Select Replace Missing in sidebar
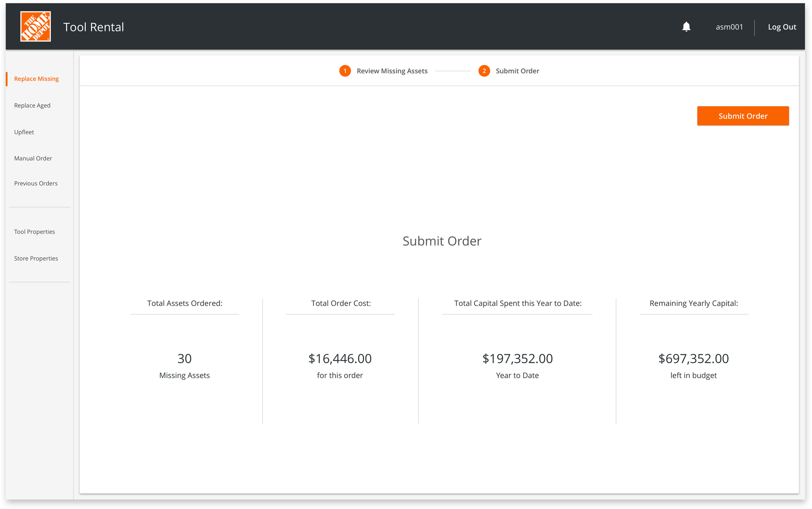This screenshot has height=509, width=812. click(x=36, y=79)
